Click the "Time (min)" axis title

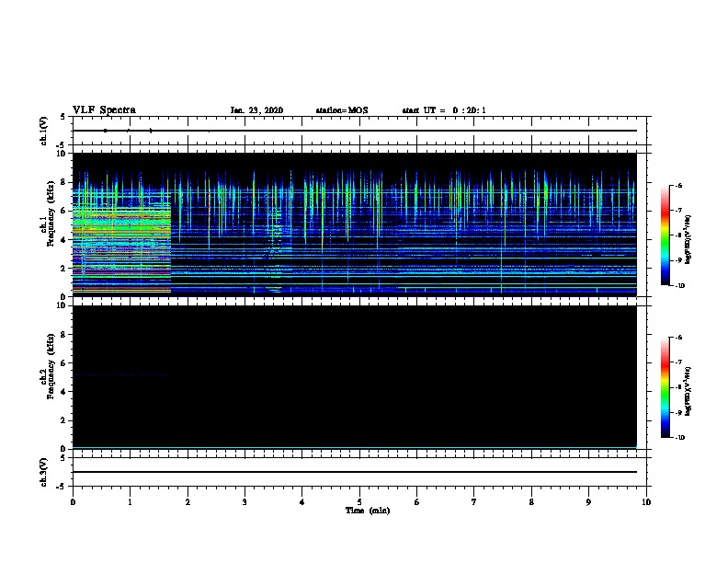pos(368,511)
